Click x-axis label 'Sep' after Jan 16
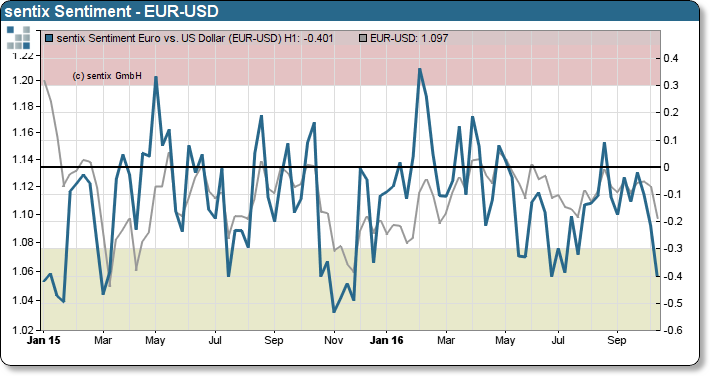Viewport: 710px width, 376px height. [617, 340]
